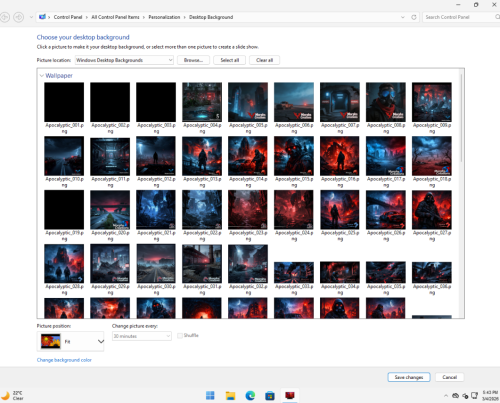
Task: Refresh the Control Panel address bar
Action: coord(414,17)
